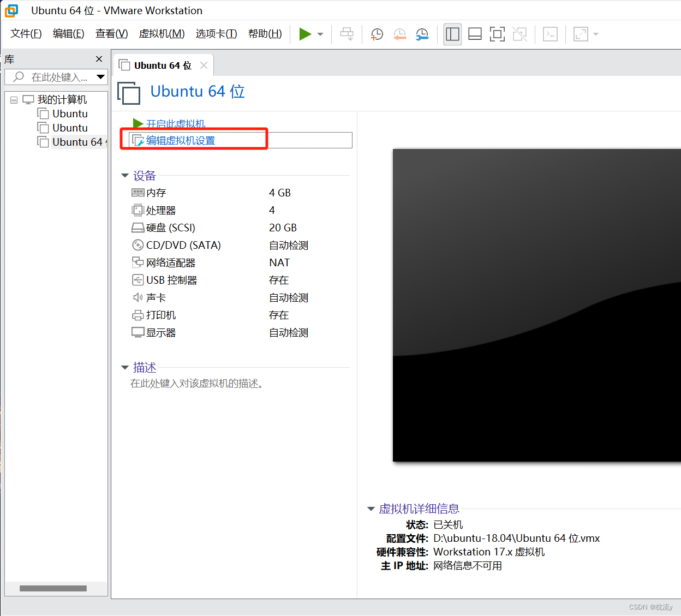Click the 硬盘 (SCSI) device icon
Screen dimensions: 681x616
[x=138, y=228]
